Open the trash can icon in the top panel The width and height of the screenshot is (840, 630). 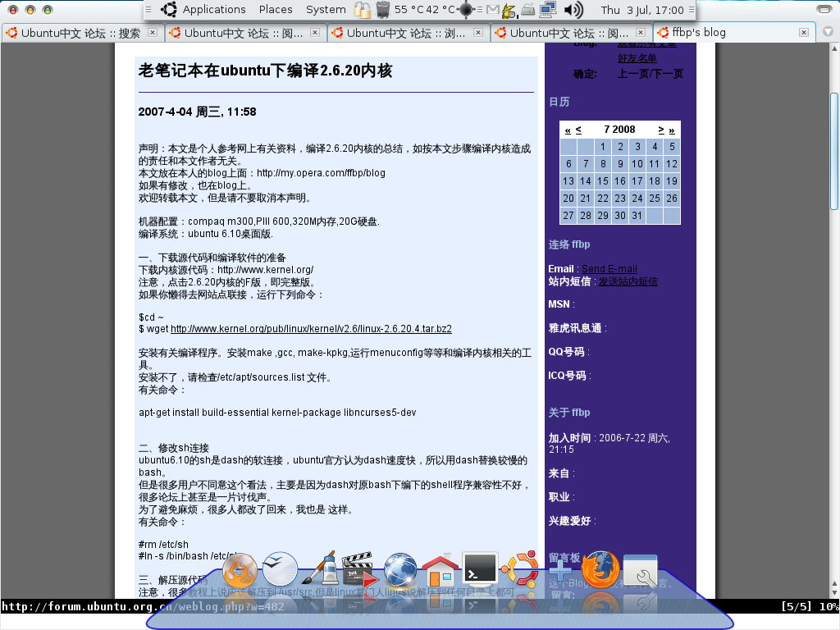tap(382, 9)
